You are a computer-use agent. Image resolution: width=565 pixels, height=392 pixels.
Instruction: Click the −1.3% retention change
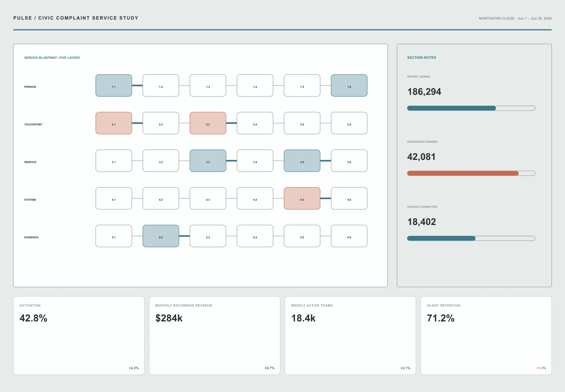click(x=541, y=368)
